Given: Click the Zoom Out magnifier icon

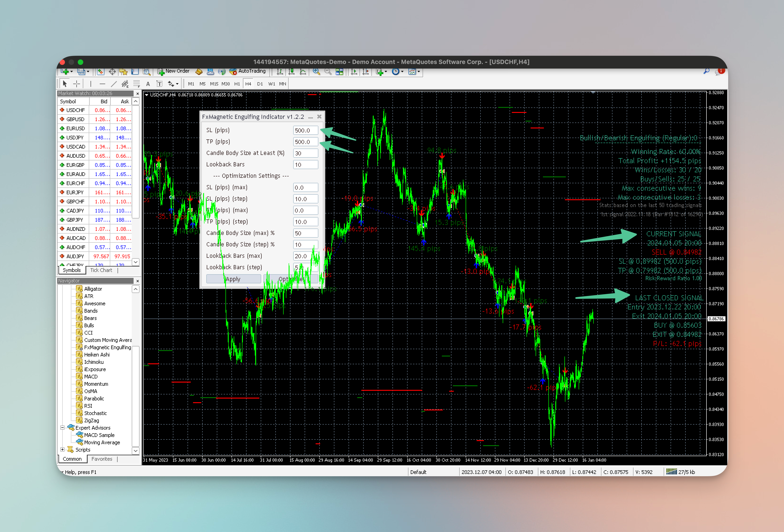Looking at the screenshot, I should coord(328,72).
